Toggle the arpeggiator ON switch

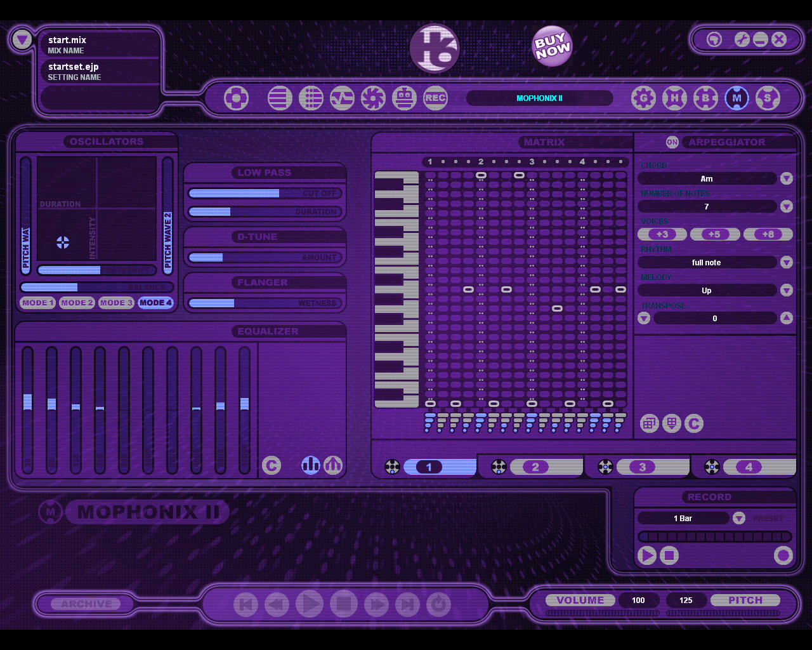coord(672,142)
